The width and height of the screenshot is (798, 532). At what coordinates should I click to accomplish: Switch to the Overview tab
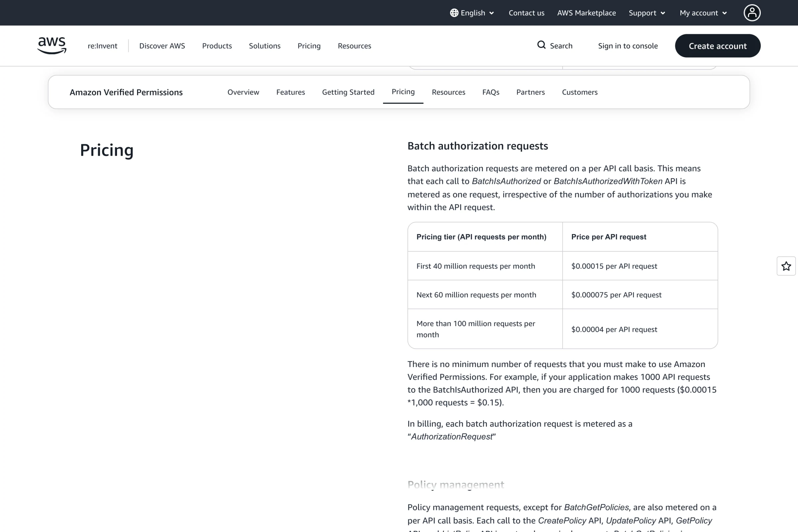coord(243,92)
